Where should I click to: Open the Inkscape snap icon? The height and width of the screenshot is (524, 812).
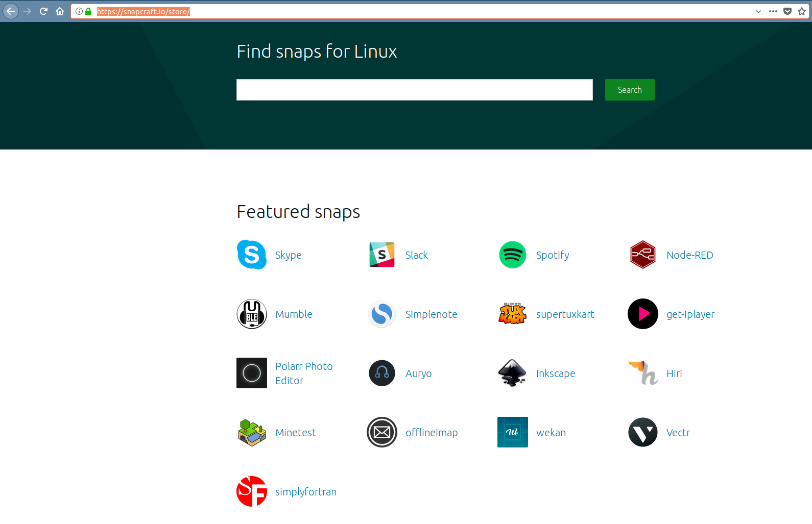pyautogui.click(x=512, y=373)
